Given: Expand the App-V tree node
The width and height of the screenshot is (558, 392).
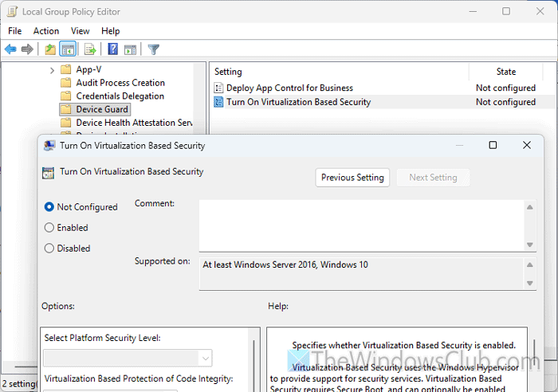Looking at the screenshot, I should click(52, 70).
